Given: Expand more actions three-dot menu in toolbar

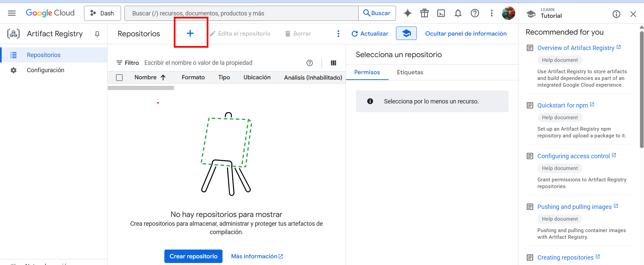Looking at the screenshot, I should click(338, 34).
